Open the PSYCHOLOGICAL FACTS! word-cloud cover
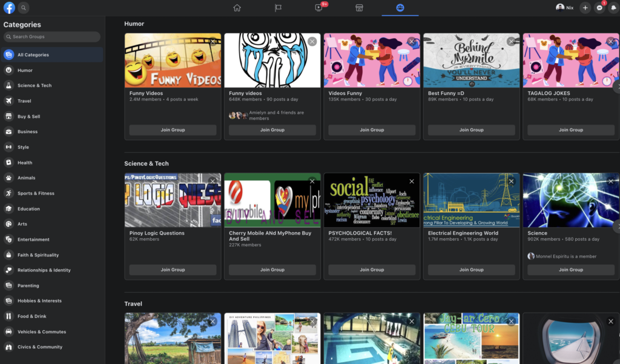 click(x=372, y=200)
